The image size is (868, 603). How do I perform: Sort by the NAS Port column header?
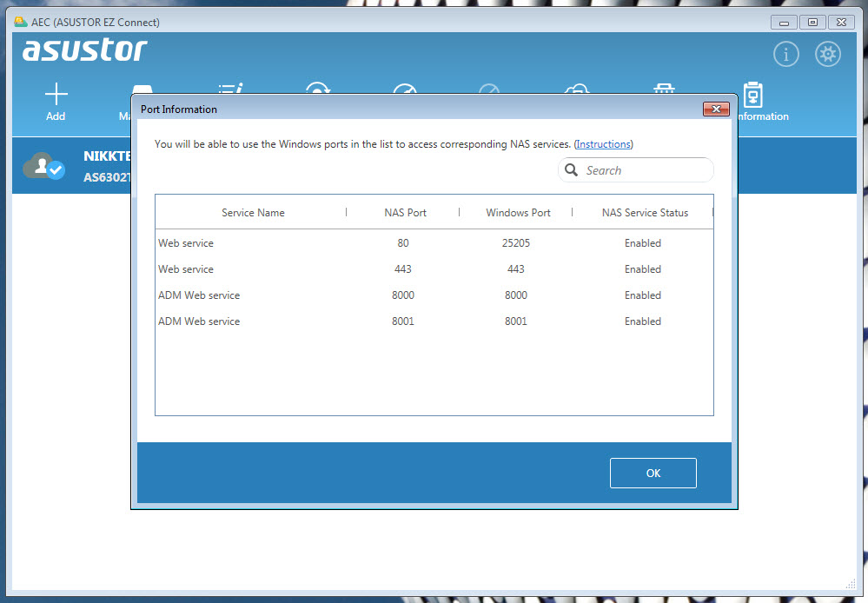click(x=405, y=213)
